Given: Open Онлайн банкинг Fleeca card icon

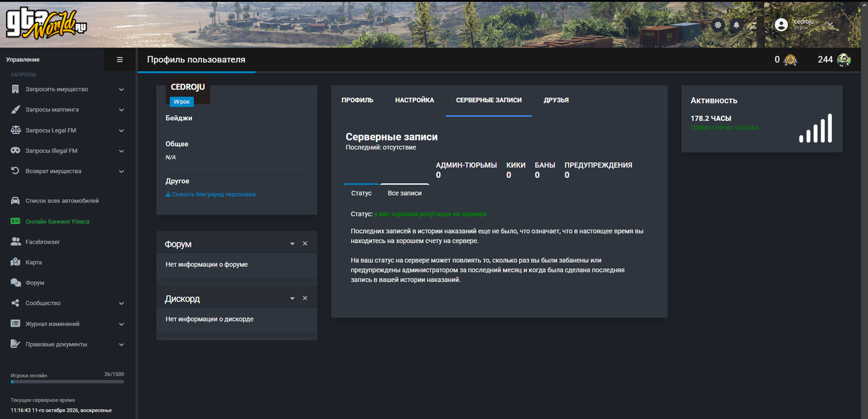Looking at the screenshot, I should tap(15, 221).
